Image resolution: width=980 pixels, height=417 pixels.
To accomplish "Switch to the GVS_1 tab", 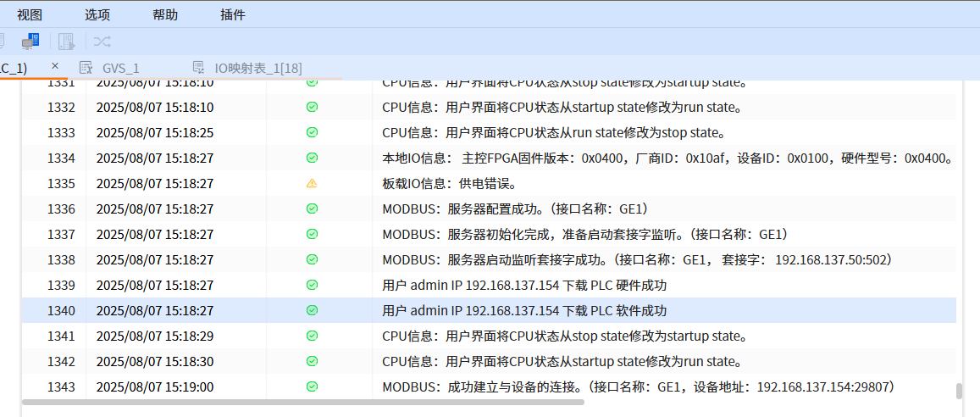I will coord(120,68).
